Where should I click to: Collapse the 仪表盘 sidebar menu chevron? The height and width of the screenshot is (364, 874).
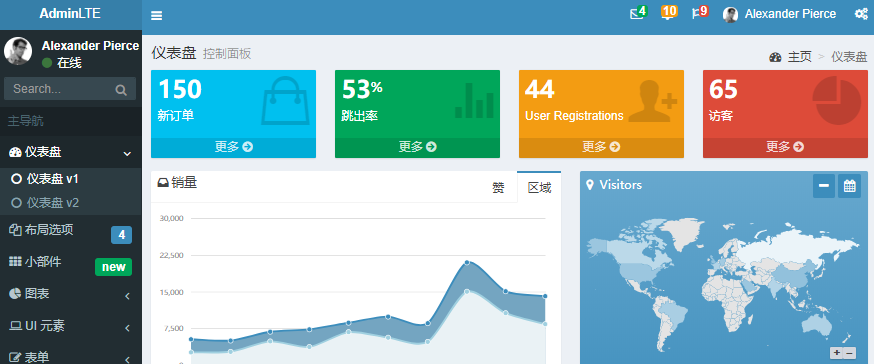127,153
